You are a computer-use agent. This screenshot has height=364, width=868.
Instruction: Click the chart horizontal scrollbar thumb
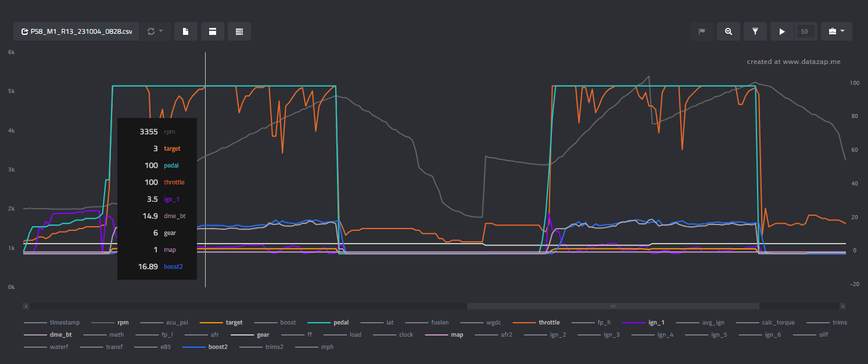click(613, 306)
